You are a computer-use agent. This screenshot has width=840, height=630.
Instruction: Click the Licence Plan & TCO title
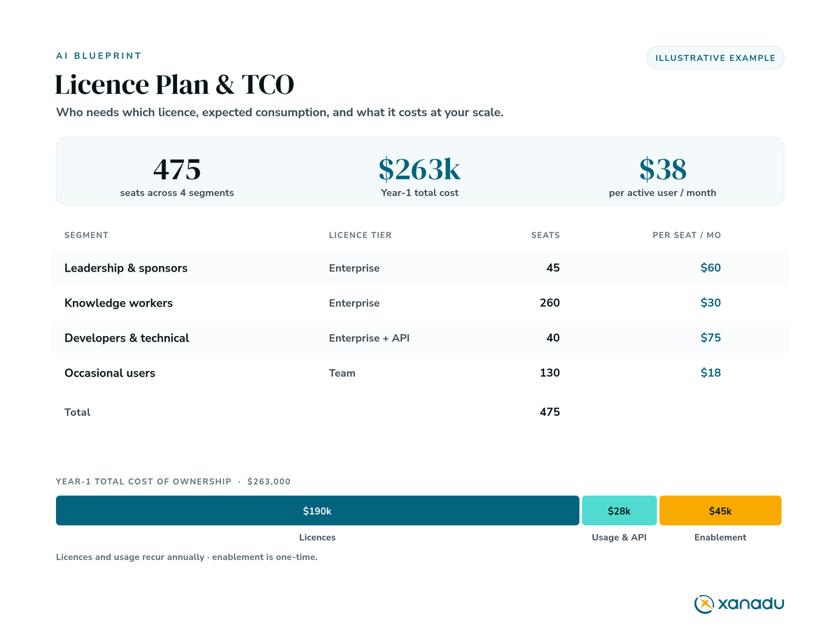coord(174,85)
